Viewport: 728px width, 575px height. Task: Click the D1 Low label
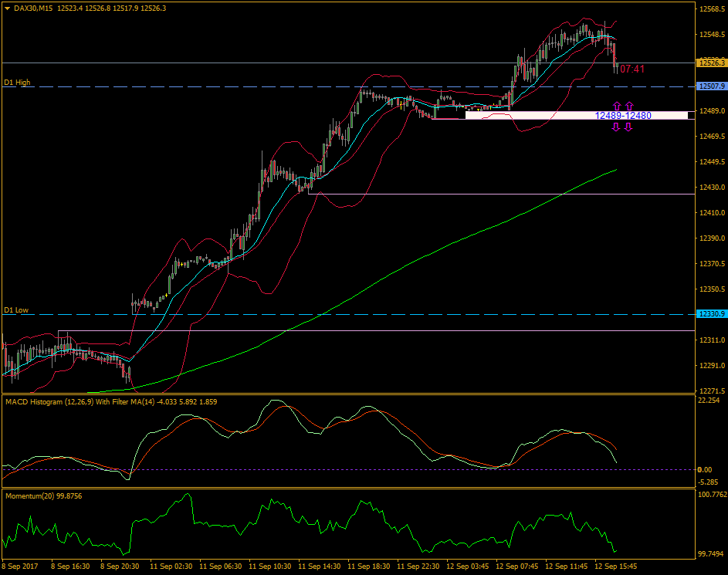[15, 309]
